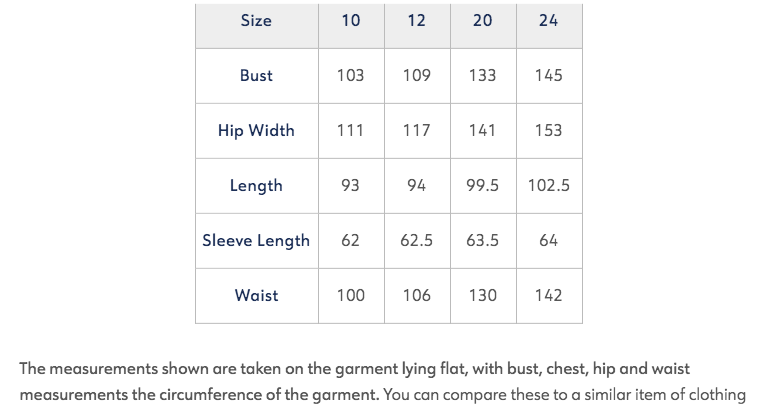Select the size 10 column header
Viewport: 764px width, 416px height.
(351, 26)
